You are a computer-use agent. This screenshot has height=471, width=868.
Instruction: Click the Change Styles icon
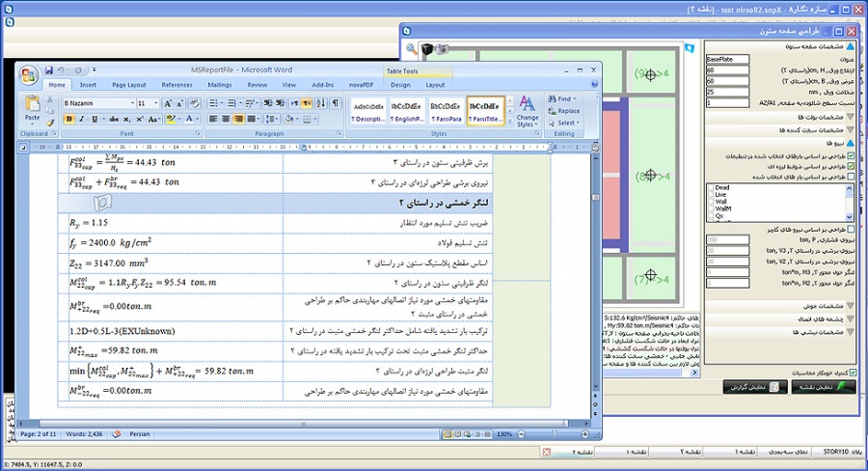tap(527, 110)
